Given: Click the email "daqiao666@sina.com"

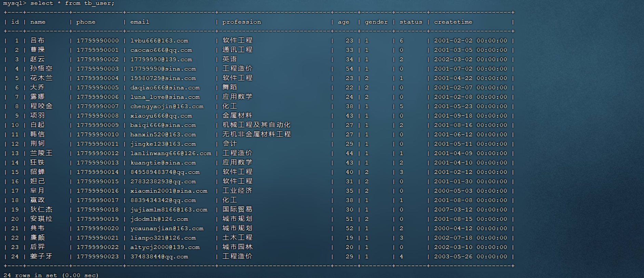Looking at the screenshot, I should (x=165, y=87).
